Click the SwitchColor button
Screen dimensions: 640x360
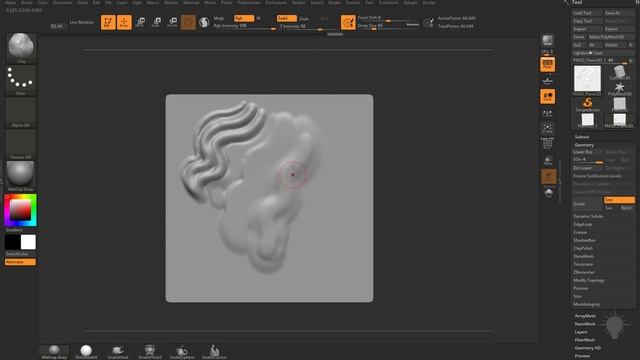[x=20, y=254]
